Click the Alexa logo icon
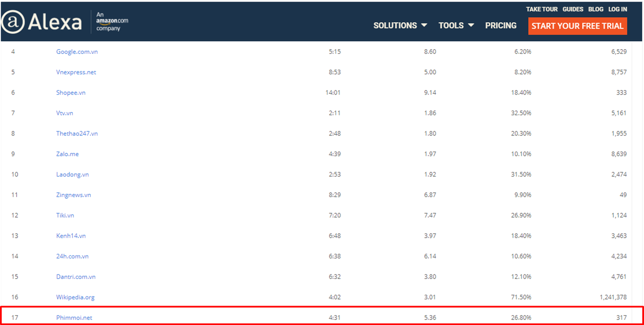644x325 pixels. (12, 22)
